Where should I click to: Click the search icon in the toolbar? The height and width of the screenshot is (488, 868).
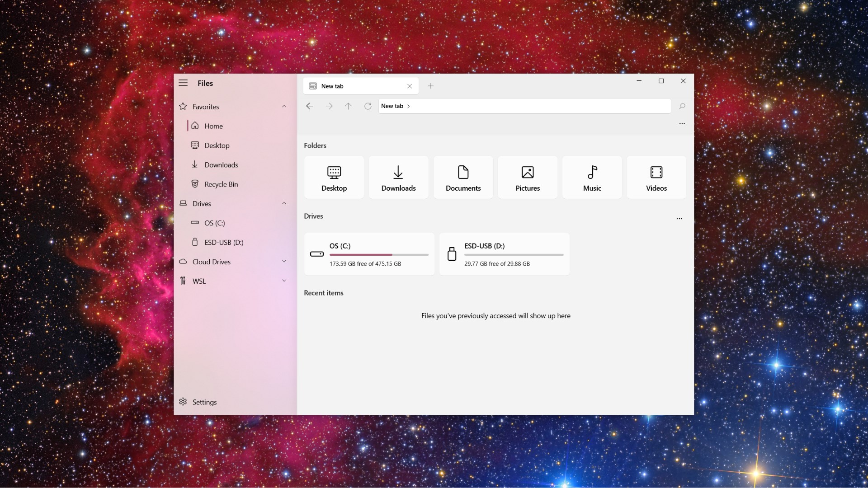point(682,106)
